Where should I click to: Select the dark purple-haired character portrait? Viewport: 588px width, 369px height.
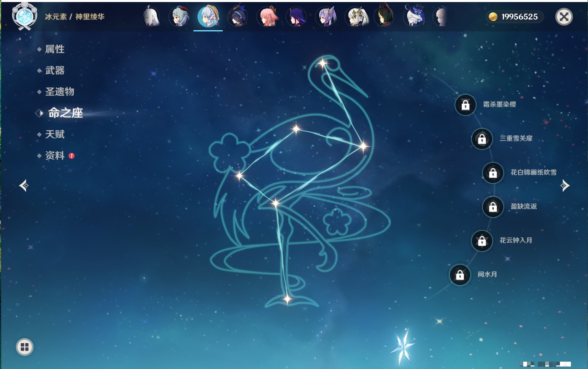297,17
